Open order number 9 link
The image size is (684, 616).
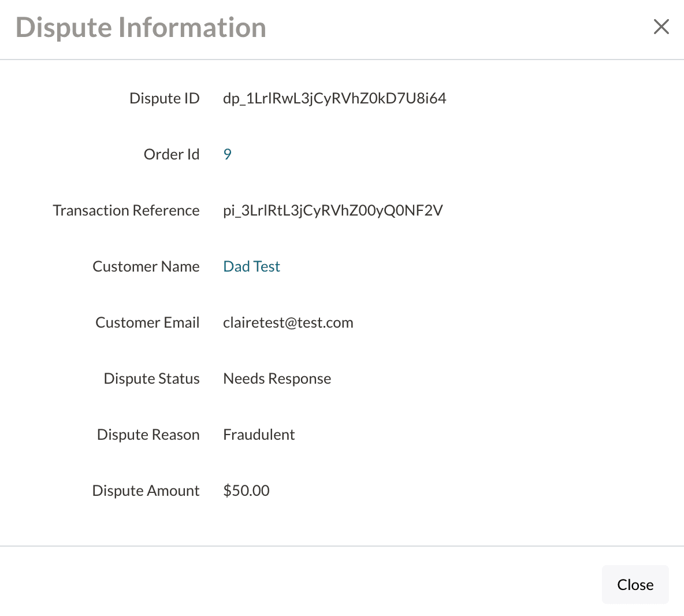[x=227, y=154]
